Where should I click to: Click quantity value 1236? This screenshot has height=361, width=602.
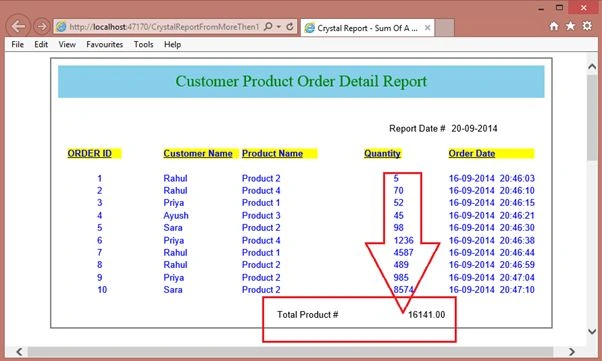pos(404,241)
